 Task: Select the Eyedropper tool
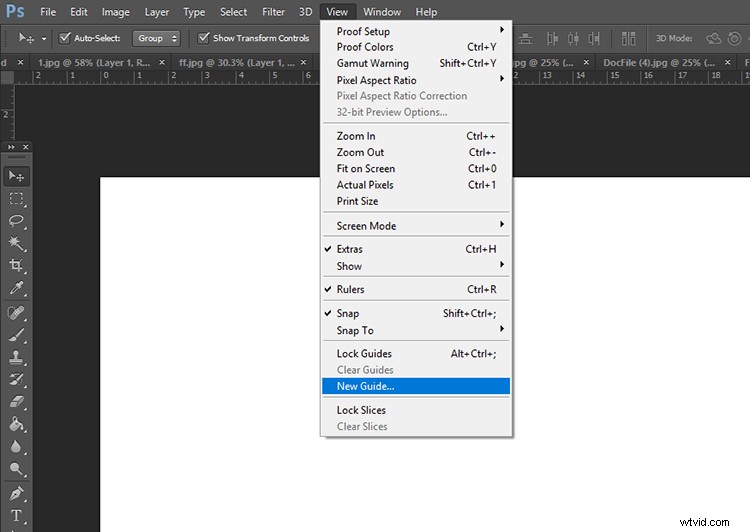click(x=16, y=288)
